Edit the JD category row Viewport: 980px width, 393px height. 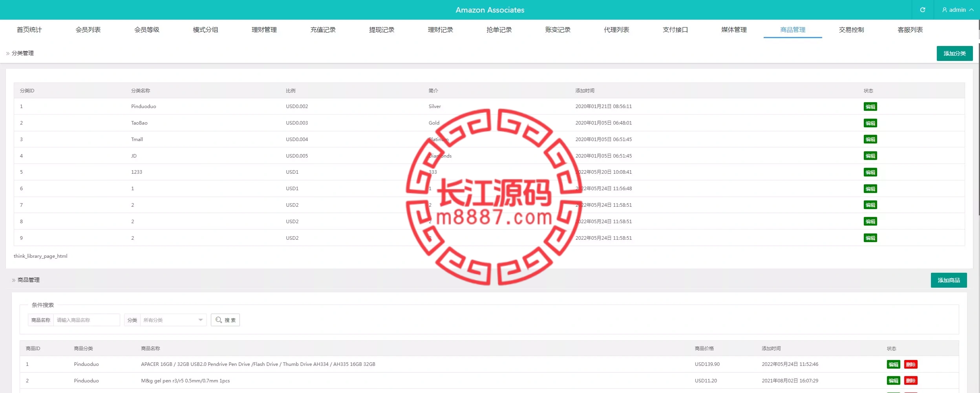870,156
